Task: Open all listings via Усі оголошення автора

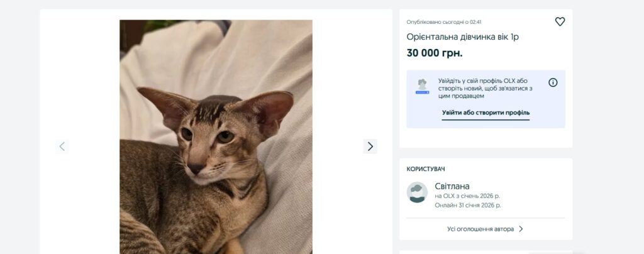Action: pos(480,229)
